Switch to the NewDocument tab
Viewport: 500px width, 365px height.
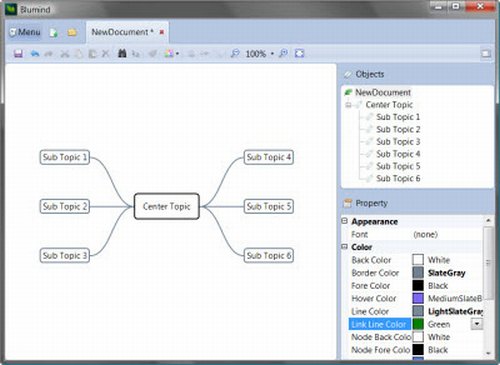(x=122, y=32)
